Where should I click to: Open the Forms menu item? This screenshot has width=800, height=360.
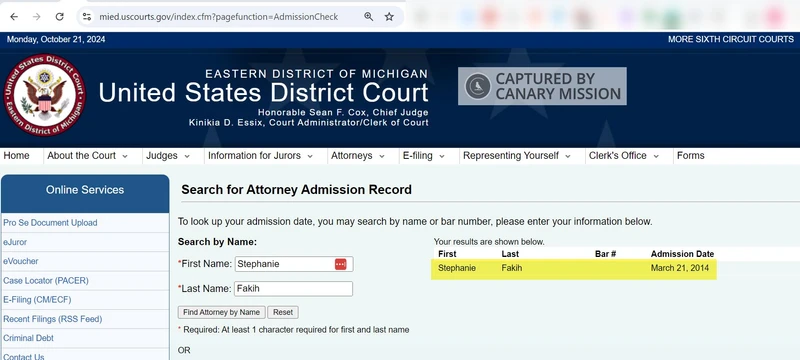pyautogui.click(x=690, y=156)
